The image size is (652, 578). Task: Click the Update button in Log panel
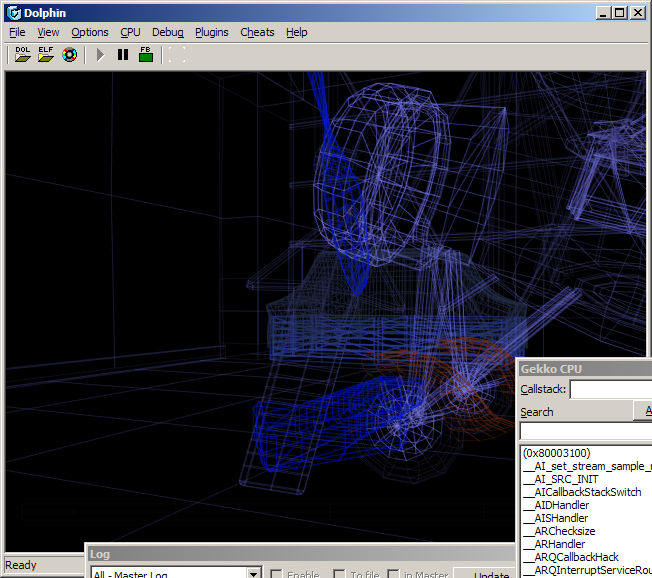pos(485,573)
